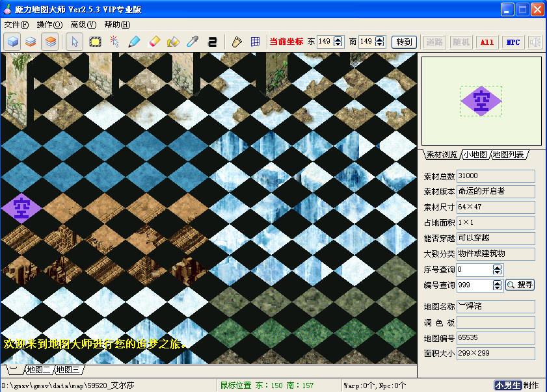Toggle the grid display icon
The height and width of the screenshot is (392, 547).
coord(256,42)
